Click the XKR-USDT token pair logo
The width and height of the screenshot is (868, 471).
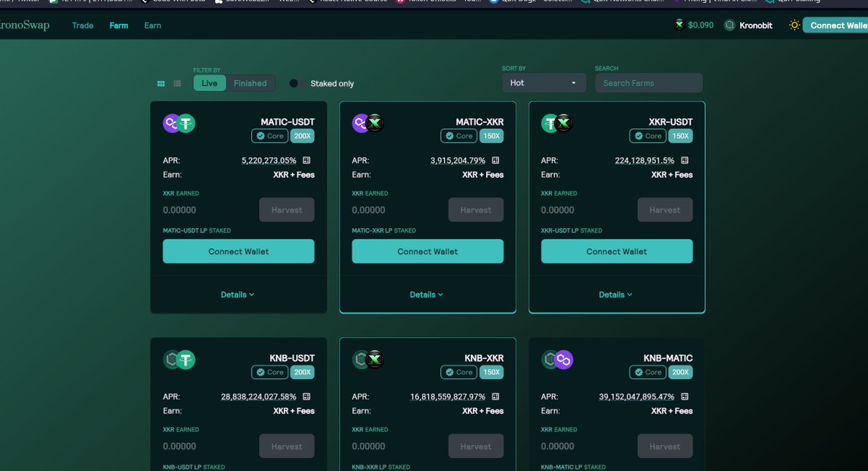point(558,124)
